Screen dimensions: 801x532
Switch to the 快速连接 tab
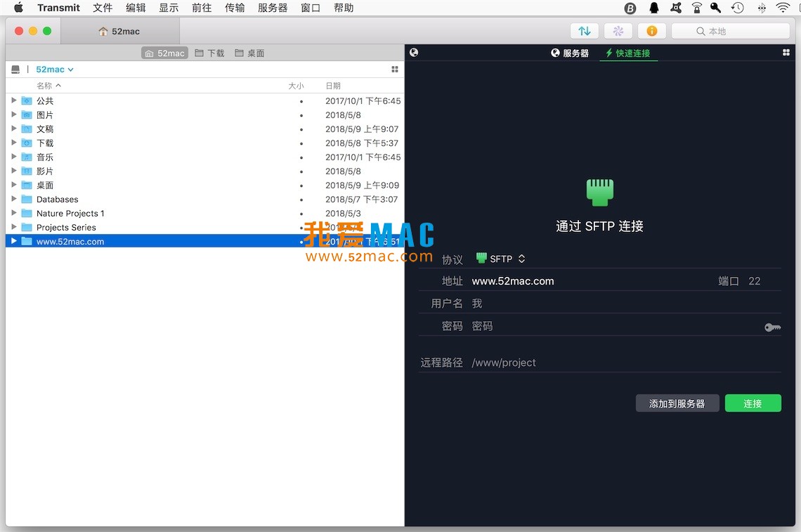pos(628,53)
